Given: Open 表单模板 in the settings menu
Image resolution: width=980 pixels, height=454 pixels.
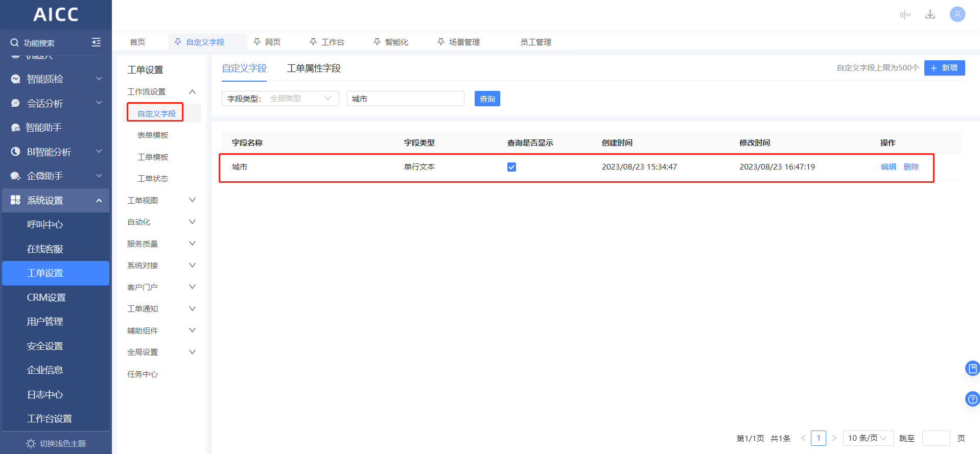Looking at the screenshot, I should (x=153, y=135).
